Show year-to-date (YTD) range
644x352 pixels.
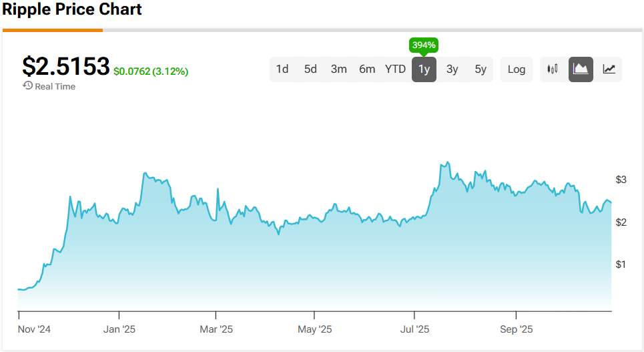point(395,69)
